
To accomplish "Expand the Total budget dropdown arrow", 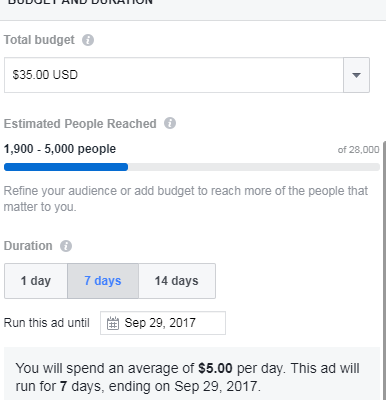I will click(356, 75).
